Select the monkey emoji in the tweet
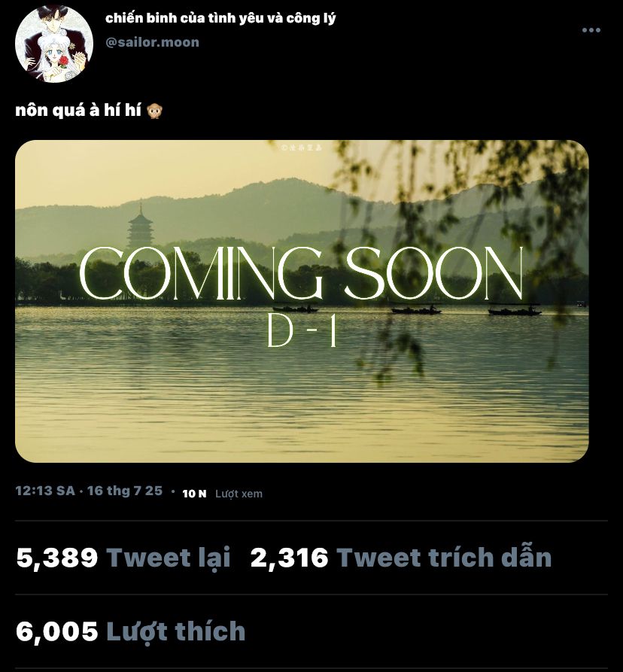 tap(154, 111)
